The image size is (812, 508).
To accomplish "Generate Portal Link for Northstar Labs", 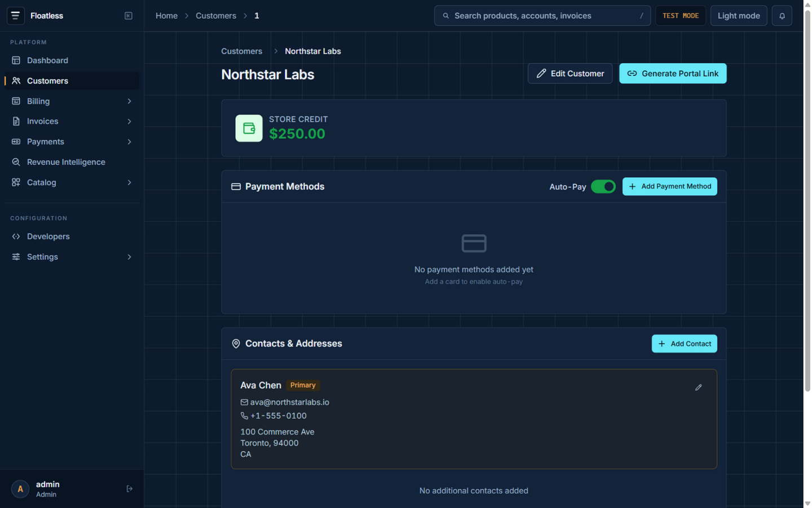I will (673, 73).
